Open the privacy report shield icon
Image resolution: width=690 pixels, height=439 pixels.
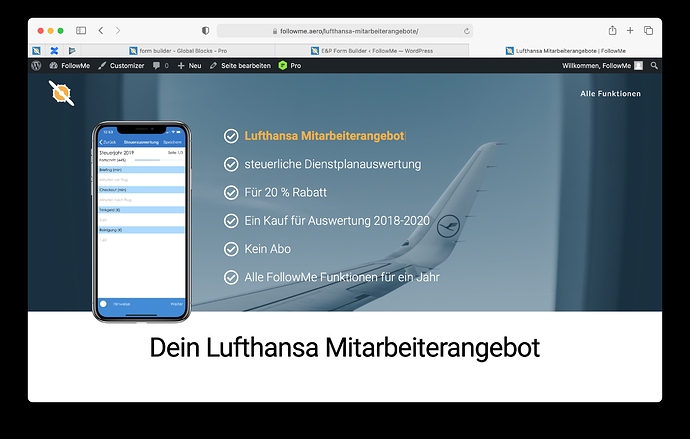(206, 31)
